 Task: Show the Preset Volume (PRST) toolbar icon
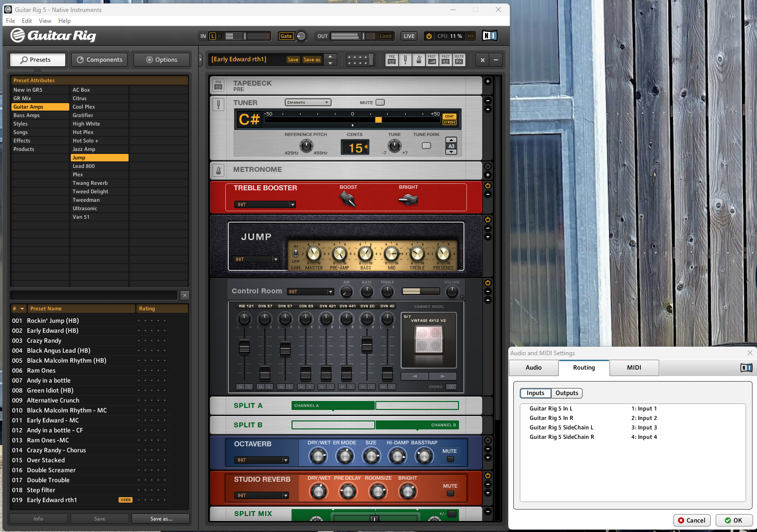coord(432,60)
